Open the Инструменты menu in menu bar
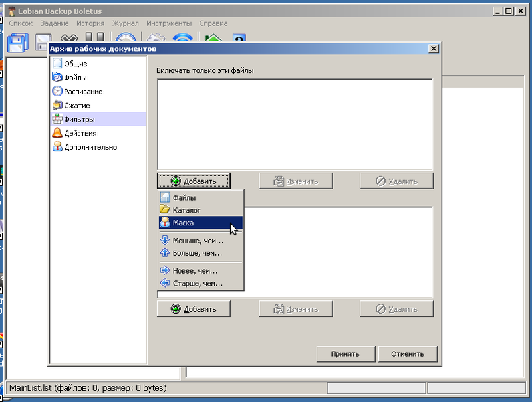532x402 pixels. tap(170, 23)
